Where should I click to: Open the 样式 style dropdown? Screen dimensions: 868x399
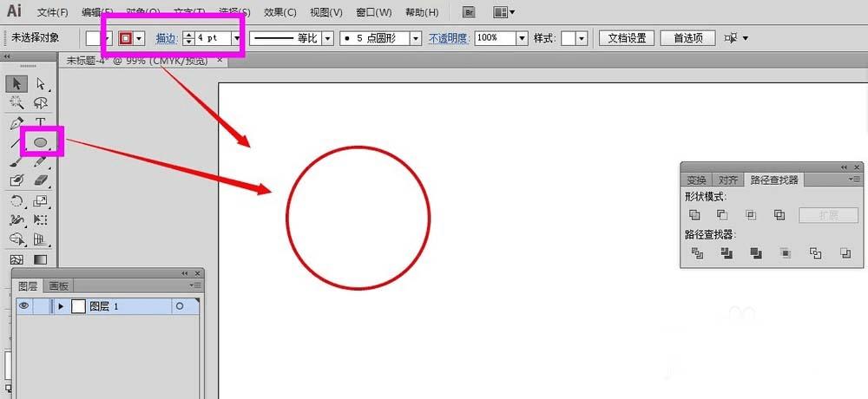581,38
